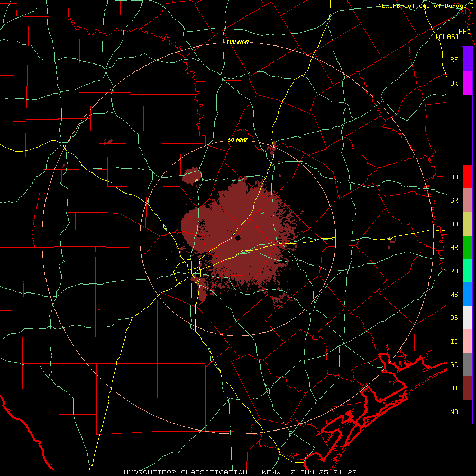
Task: Click the ND black legend swatch
Action: tap(467, 411)
